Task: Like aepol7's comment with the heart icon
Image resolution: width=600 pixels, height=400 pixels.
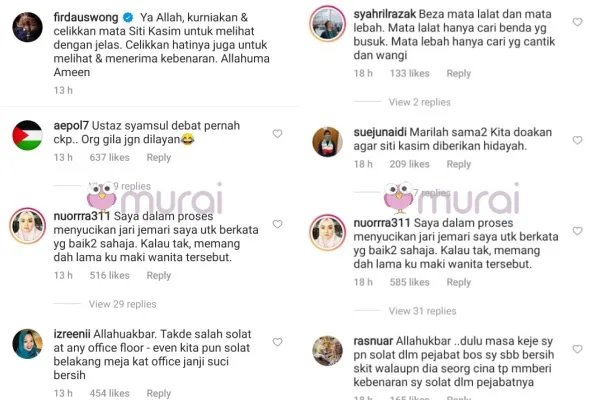Action: (277, 134)
